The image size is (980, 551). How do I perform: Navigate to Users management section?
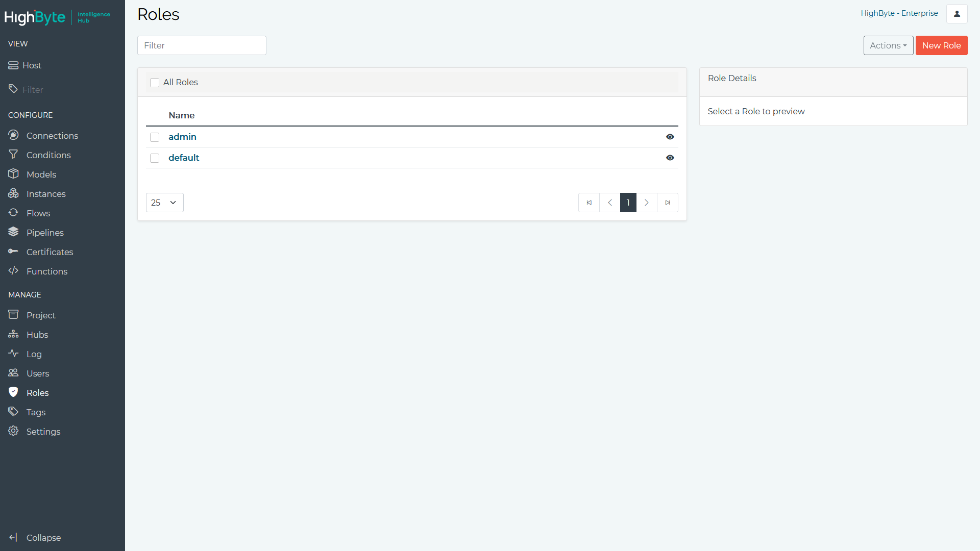pos(37,373)
